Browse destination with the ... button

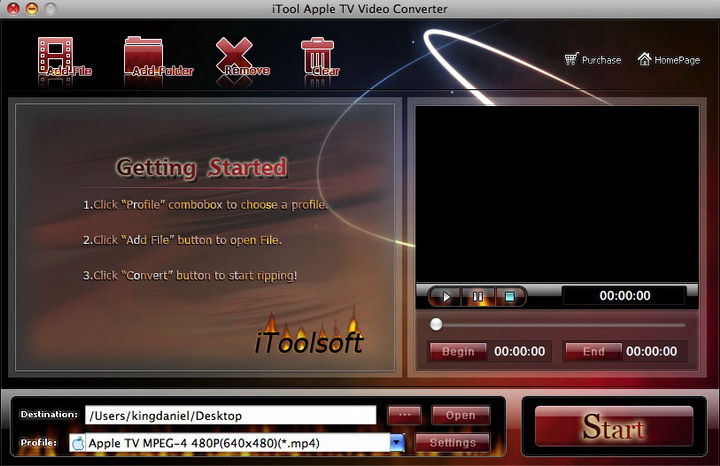pyautogui.click(x=405, y=415)
